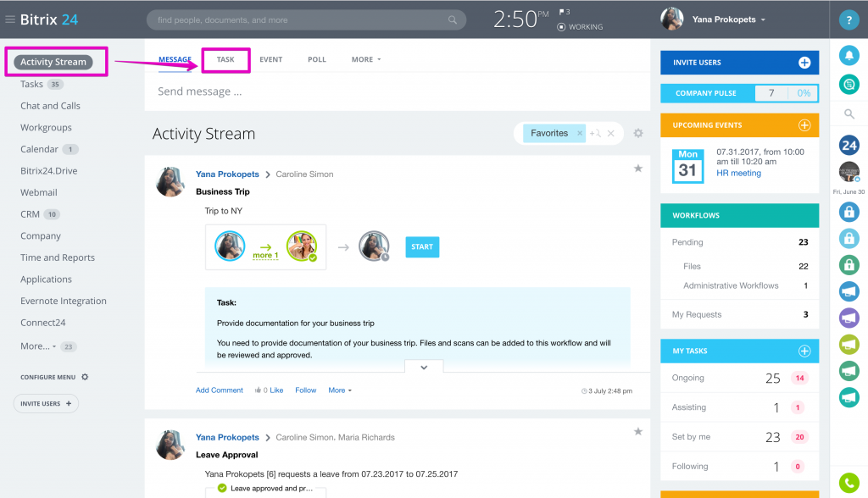Click the Company Pulse panel

pyautogui.click(x=739, y=93)
